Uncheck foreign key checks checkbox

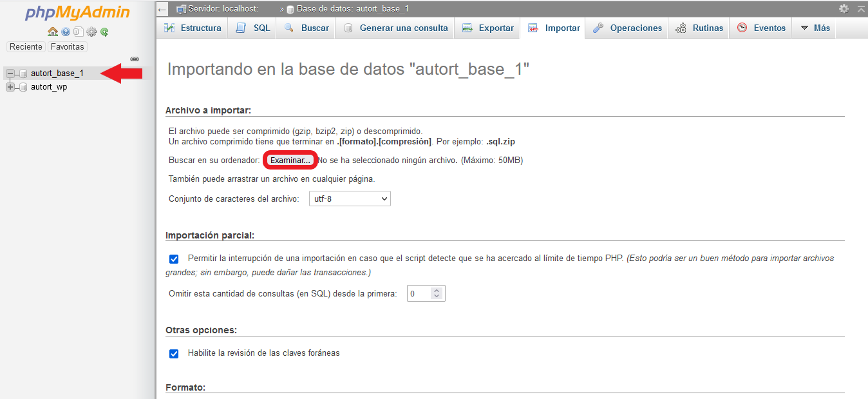click(174, 353)
